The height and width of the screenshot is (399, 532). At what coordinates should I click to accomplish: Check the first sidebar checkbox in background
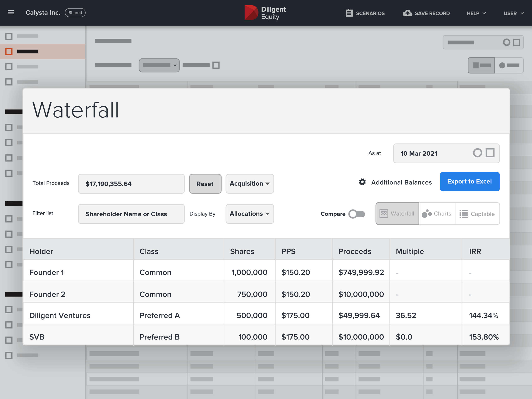(x=9, y=36)
